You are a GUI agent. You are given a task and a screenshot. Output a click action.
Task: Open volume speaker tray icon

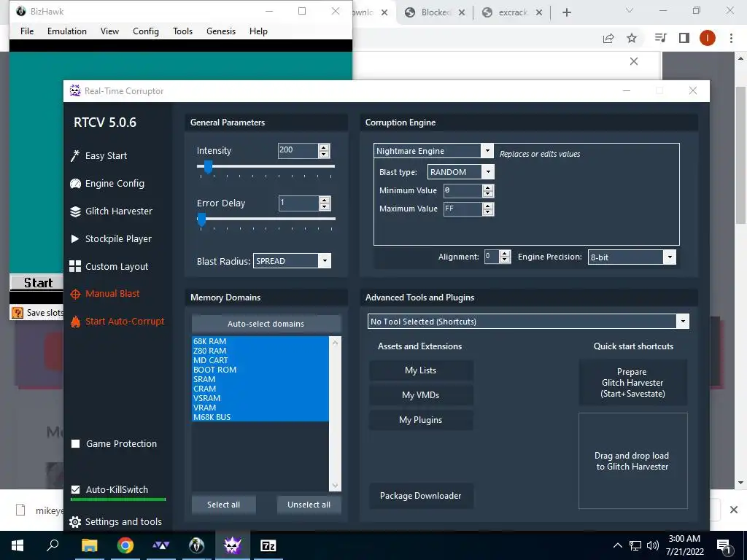[653, 545]
